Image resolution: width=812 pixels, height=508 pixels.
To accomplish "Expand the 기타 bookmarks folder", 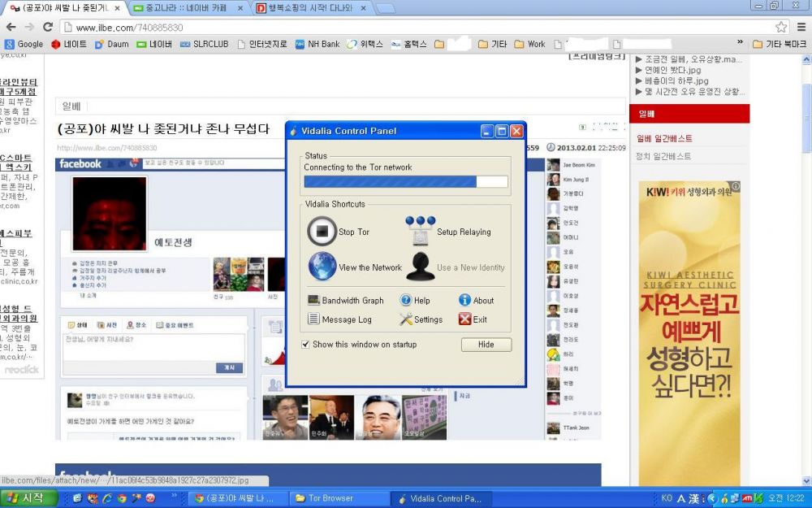I will 493,44.
